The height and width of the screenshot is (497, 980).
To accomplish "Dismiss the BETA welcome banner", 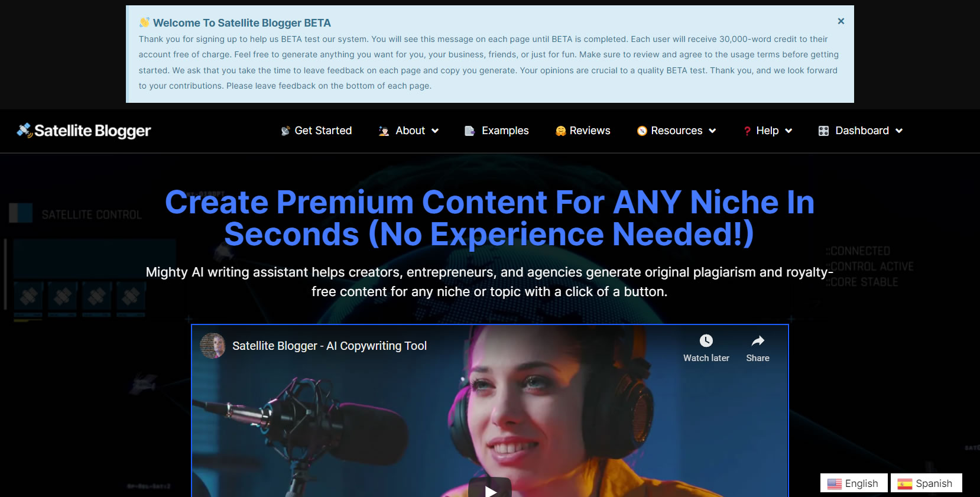I will pyautogui.click(x=841, y=21).
